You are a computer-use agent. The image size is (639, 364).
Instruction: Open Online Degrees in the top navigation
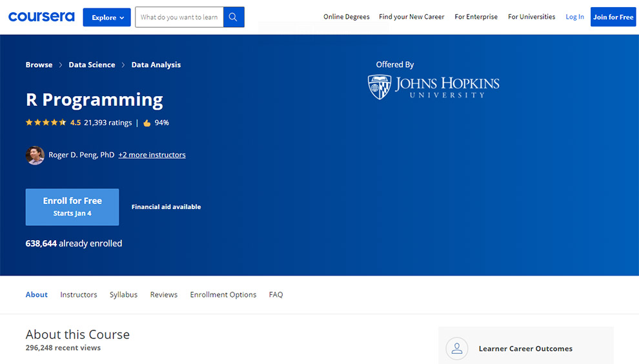347,17
